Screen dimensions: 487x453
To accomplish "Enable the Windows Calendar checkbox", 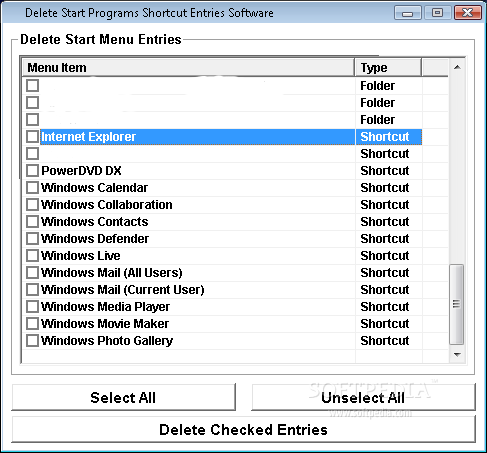I will click(x=32, y=187).
